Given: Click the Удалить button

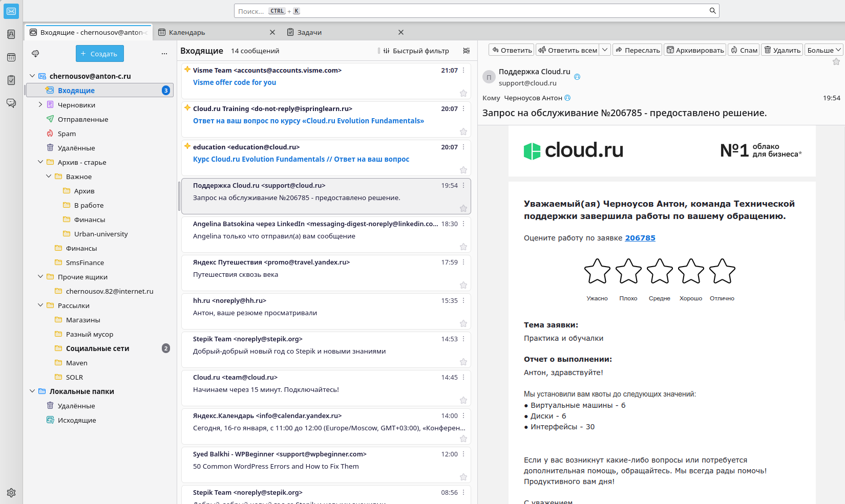Looking at the screenshot, I should point(782,50).
